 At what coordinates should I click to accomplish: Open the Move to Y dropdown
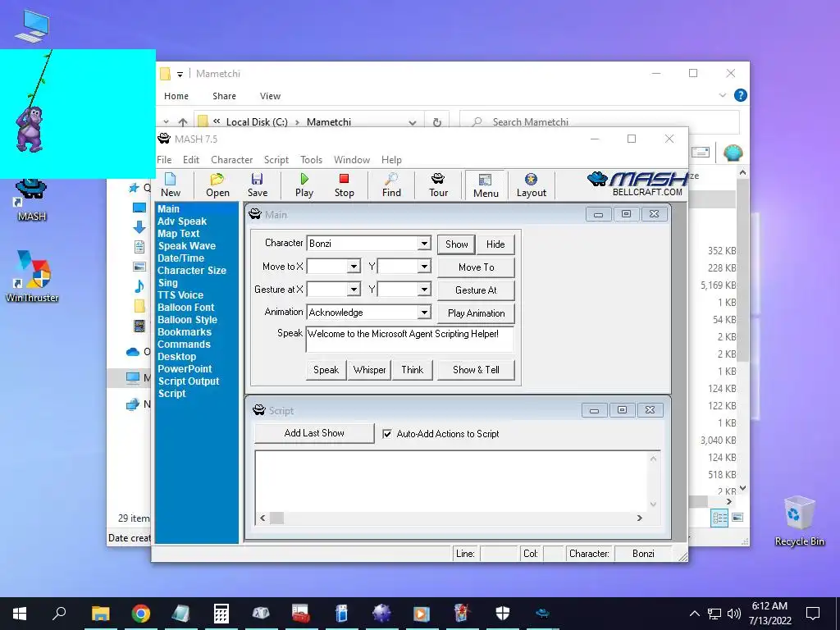coord(424,267)
